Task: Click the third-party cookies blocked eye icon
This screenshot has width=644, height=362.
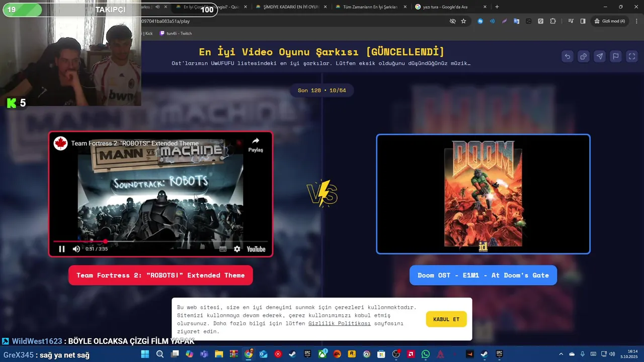Action: (452, 21)
